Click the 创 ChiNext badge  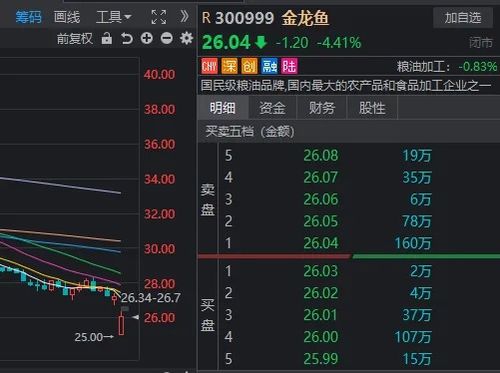pos(249,66)
